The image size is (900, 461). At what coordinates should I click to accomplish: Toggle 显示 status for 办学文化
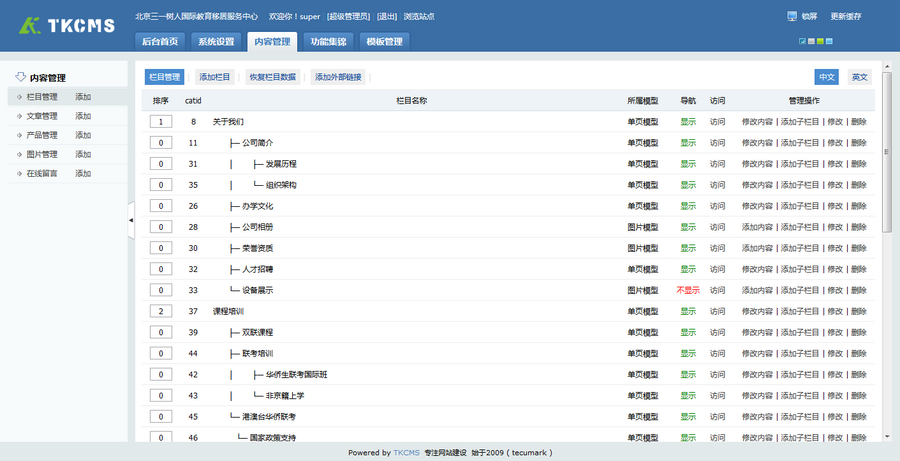688,206
